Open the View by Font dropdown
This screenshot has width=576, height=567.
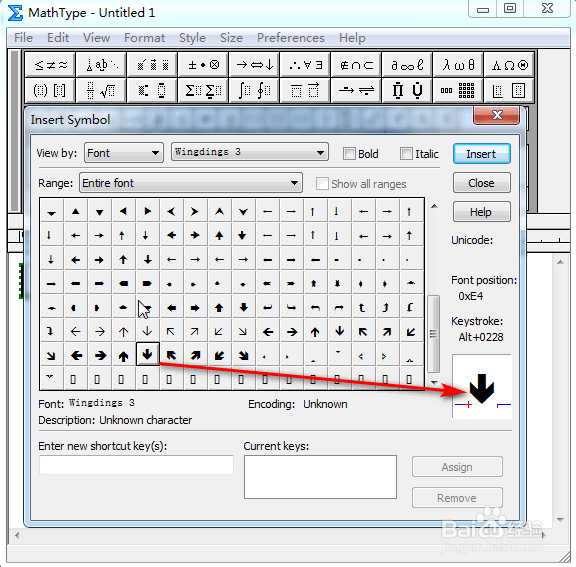pyautogui.click(x=124, y=152)
